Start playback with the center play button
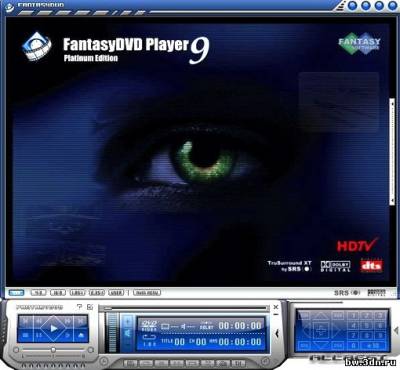 pyautogui.click(x=53, y=328)
